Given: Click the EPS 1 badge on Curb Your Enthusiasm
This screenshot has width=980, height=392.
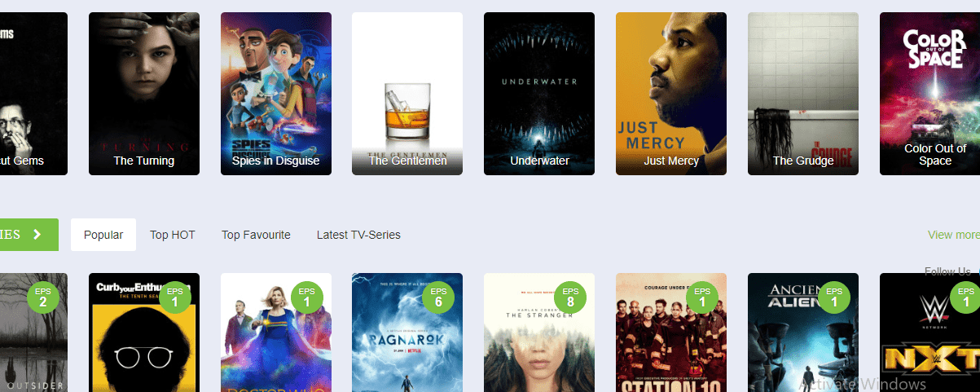Looking at the screenshot, I should tap(174, 297).
